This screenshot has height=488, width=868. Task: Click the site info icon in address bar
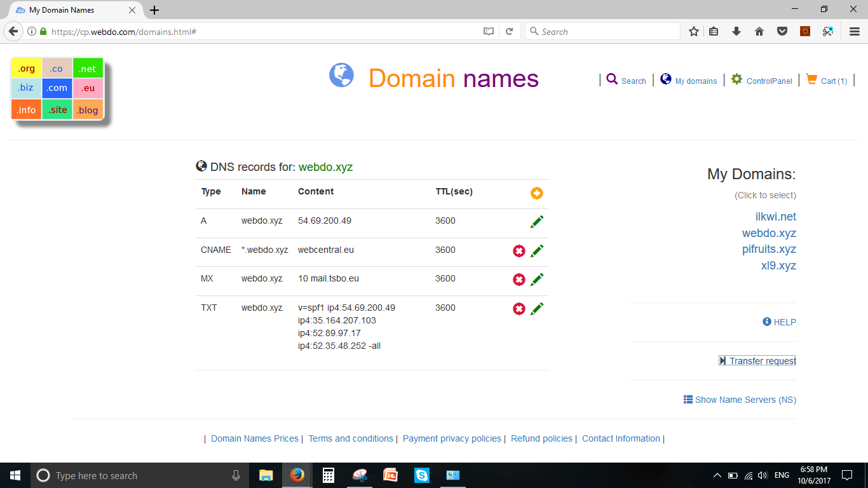pyautogui.click(x=32, y=31)
